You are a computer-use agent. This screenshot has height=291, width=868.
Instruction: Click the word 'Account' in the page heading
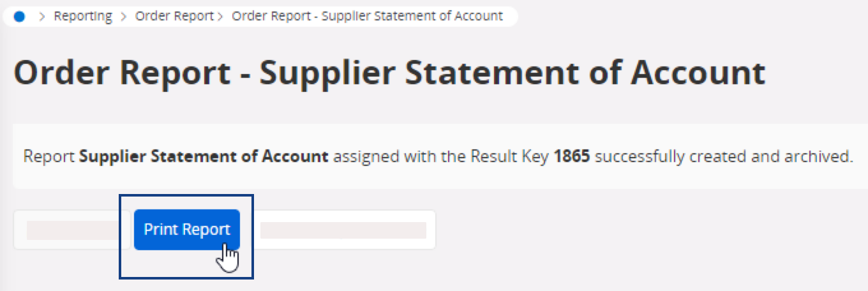[698, 73]
